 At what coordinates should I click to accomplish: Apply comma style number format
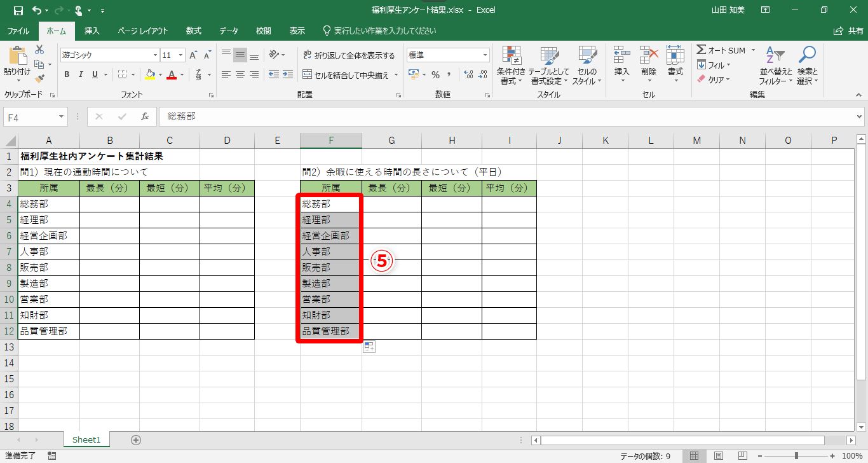pos(451,74)
